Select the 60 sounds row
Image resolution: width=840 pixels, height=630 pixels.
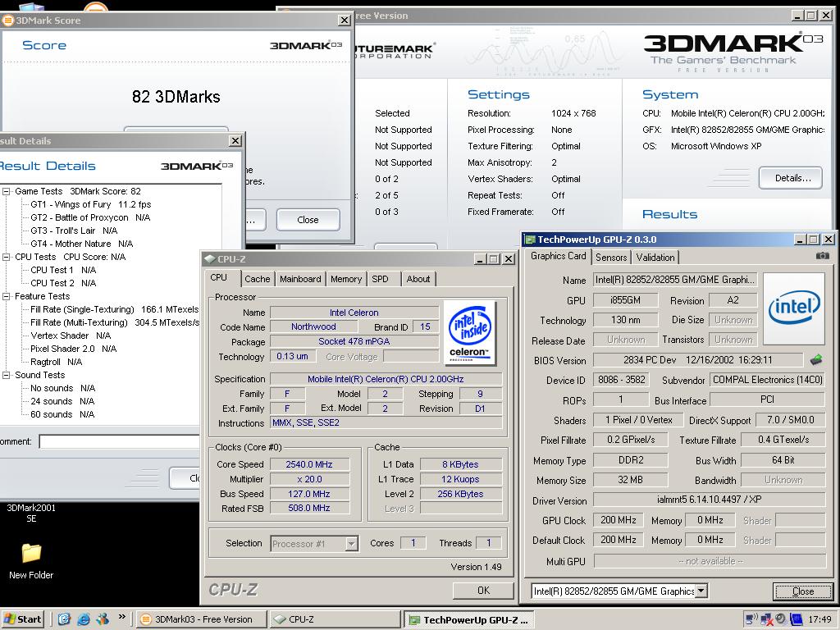[62, 414]
